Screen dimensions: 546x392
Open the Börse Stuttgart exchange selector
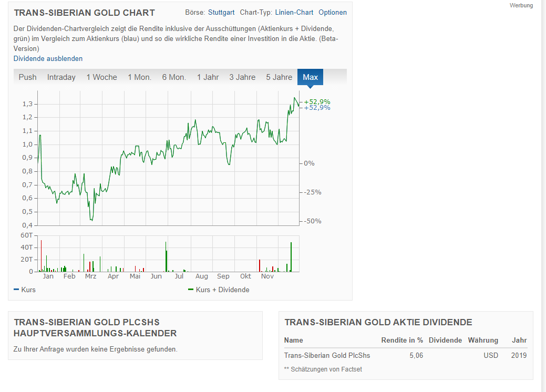[221, 13]
